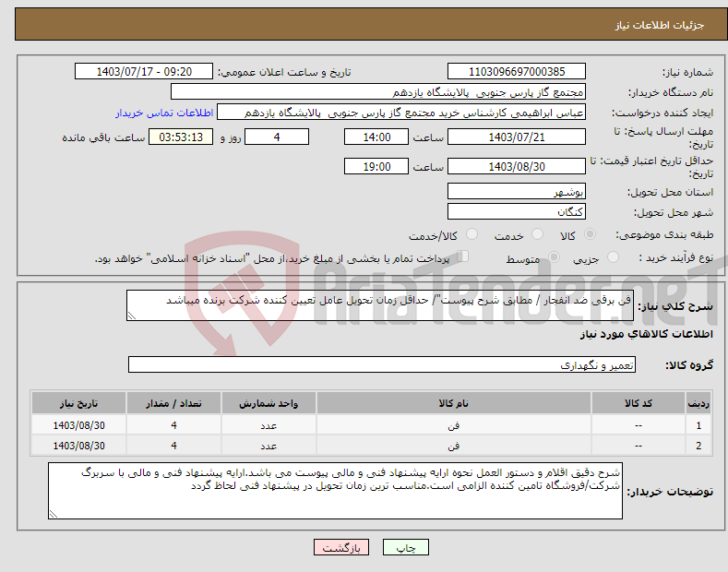Click the شماره نیاز number field
728x572 pixels.
pyautogui.click(x=517, y=72)
